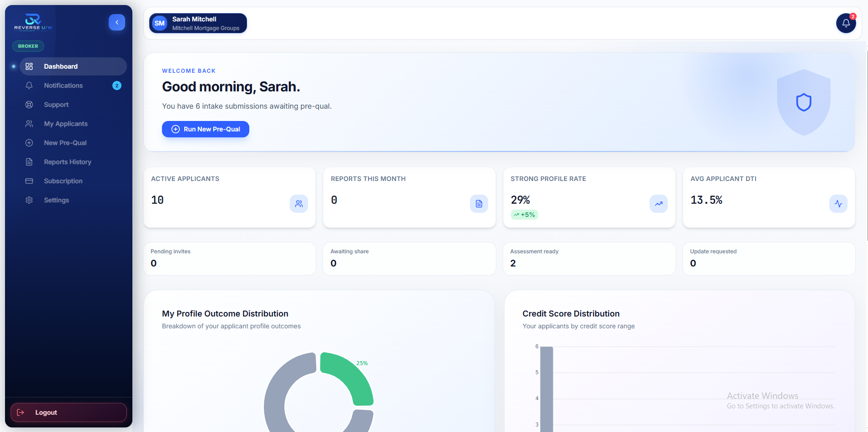Image resolution: width=868 pixels, height=432 pixels.
Task: Open Reports History page
Action: 73,162
